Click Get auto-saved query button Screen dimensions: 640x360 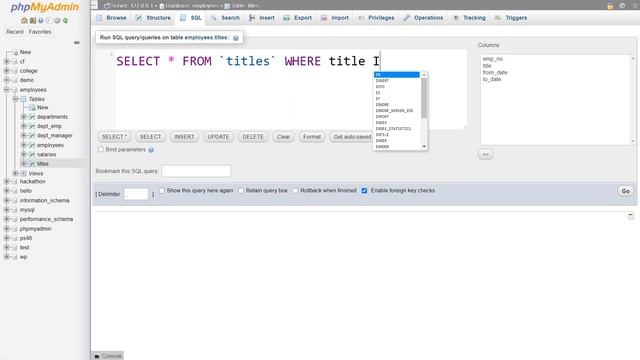tap(352, 137)
